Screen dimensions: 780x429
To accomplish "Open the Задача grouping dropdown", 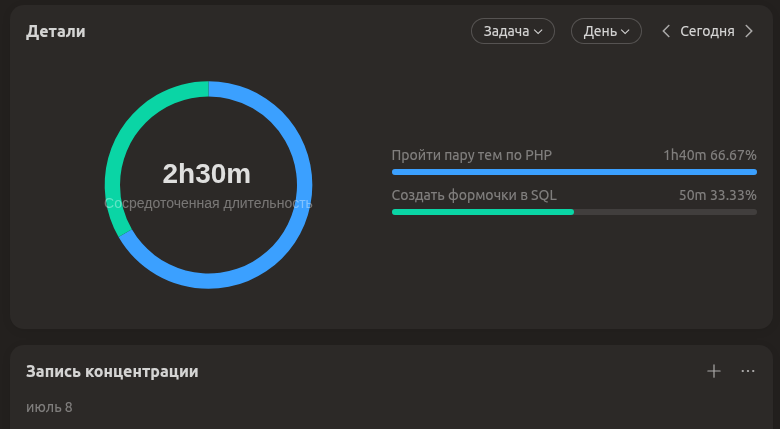I will tap(512, 31).
